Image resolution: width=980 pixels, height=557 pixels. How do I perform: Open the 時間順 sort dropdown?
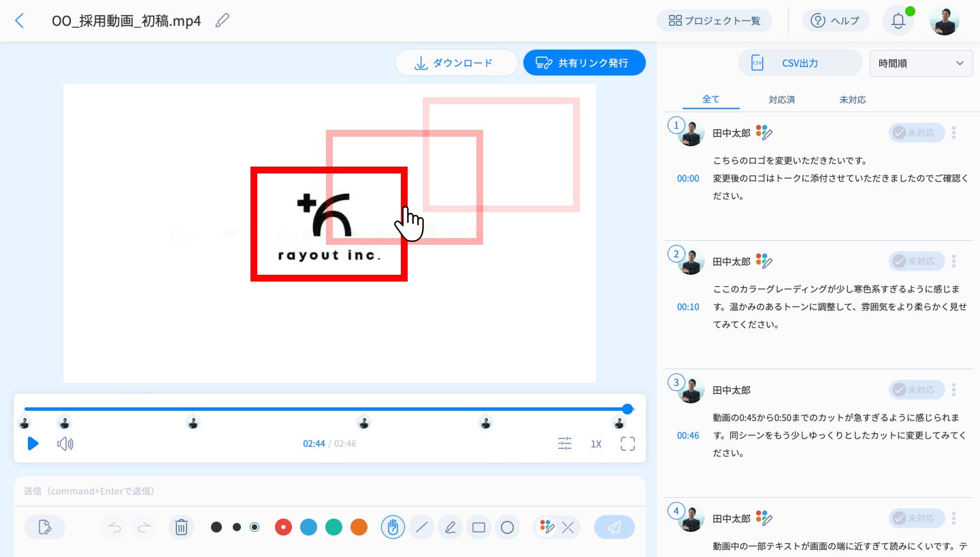point(921,63)
